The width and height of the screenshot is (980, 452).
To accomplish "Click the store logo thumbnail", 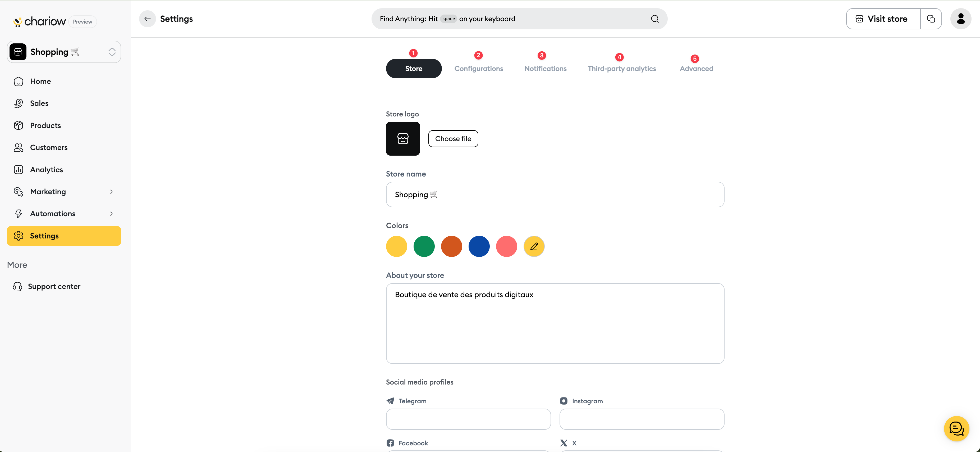I will click(x=403, y=139).
